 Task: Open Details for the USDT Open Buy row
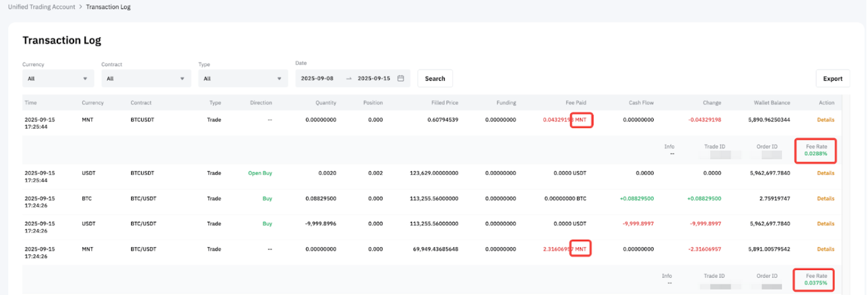(x=825, y=174)
